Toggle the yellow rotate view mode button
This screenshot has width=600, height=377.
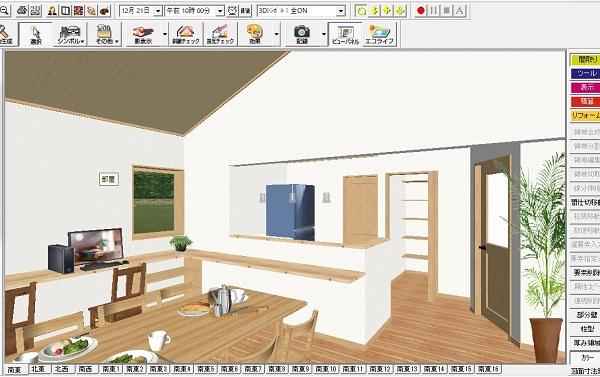tap(361, 11)
